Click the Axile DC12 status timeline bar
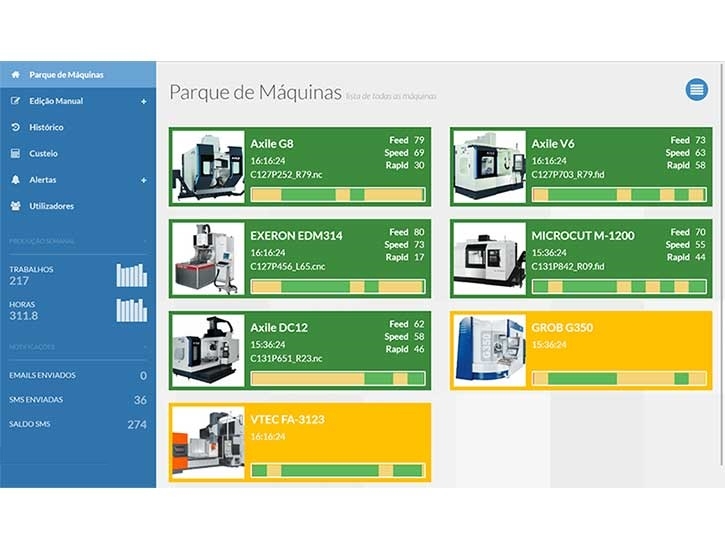The image size is (725, 546). (x=338, y=378)
